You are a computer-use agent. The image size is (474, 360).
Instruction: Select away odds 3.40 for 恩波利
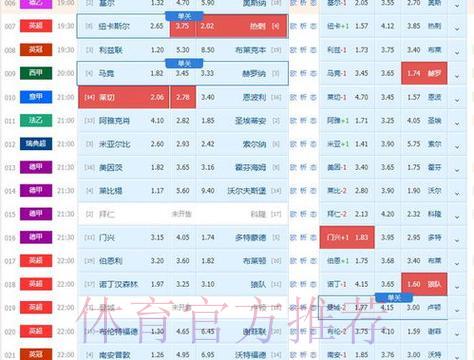tap(208, 97)
